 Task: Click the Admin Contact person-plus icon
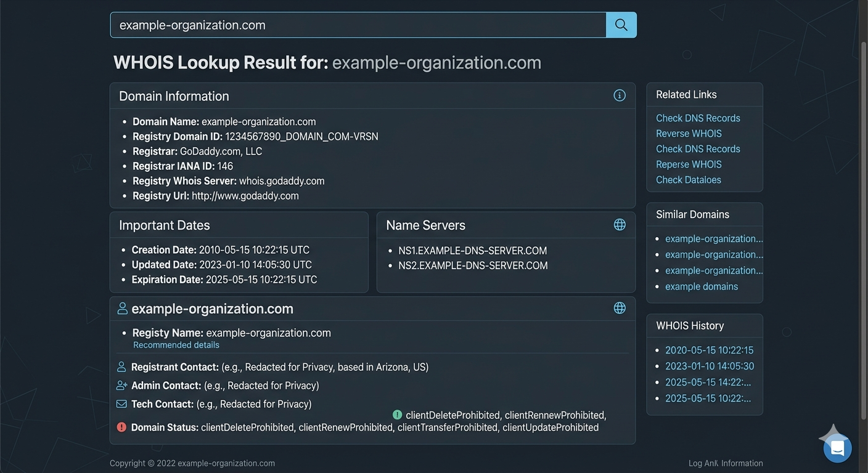click(x=121, y=386)
